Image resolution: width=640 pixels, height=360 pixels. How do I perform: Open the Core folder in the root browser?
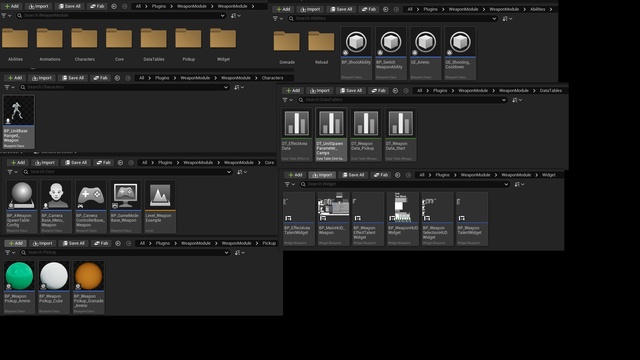pos(119,44)
